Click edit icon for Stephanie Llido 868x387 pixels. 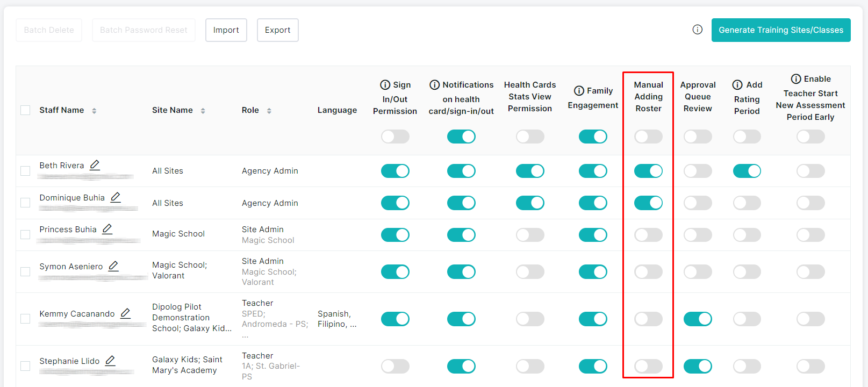coord(110,361)
